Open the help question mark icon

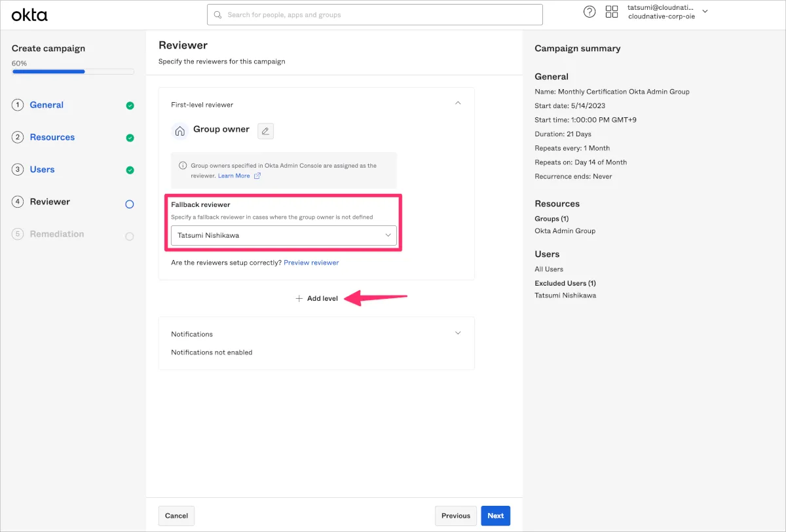tap(589, 12)
